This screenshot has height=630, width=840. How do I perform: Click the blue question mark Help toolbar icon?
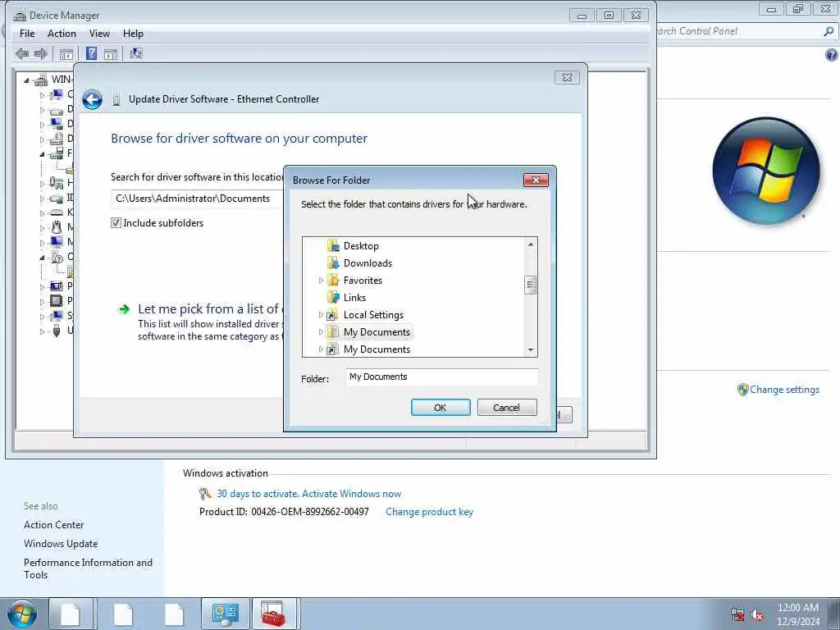(92, 53)
